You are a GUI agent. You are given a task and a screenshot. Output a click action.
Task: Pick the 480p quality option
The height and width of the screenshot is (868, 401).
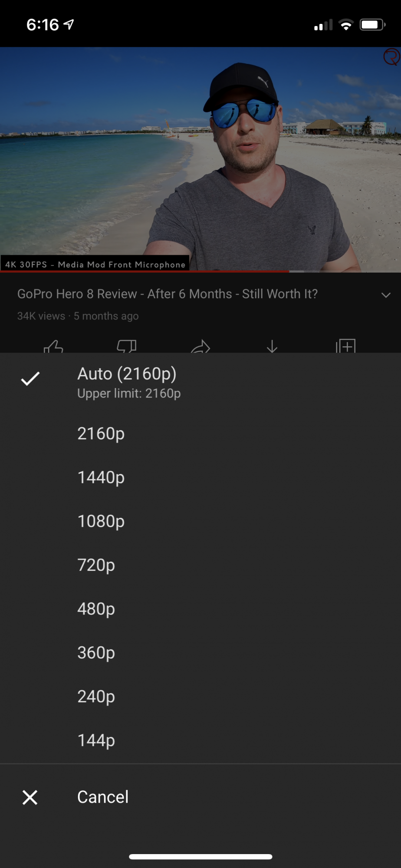point(96,609)
